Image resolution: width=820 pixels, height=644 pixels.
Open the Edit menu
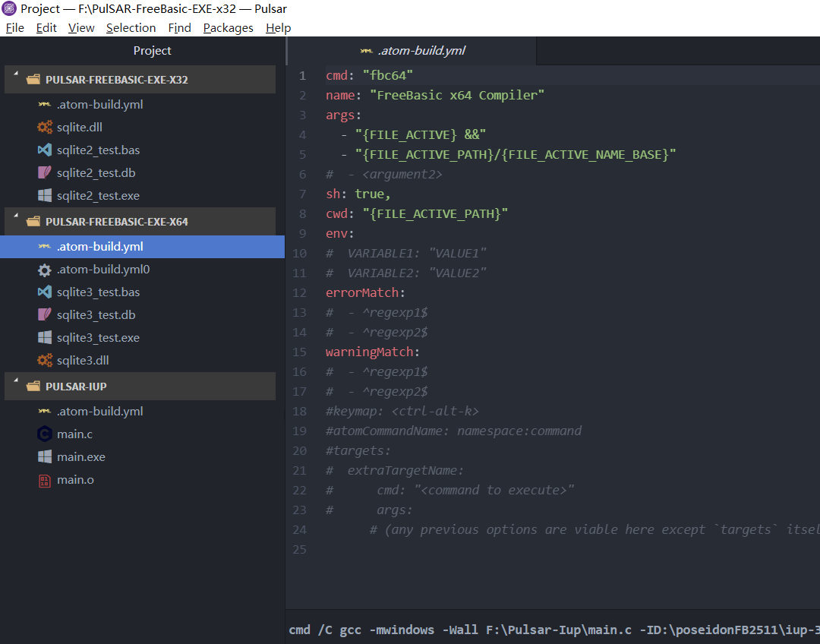[46, 28]
